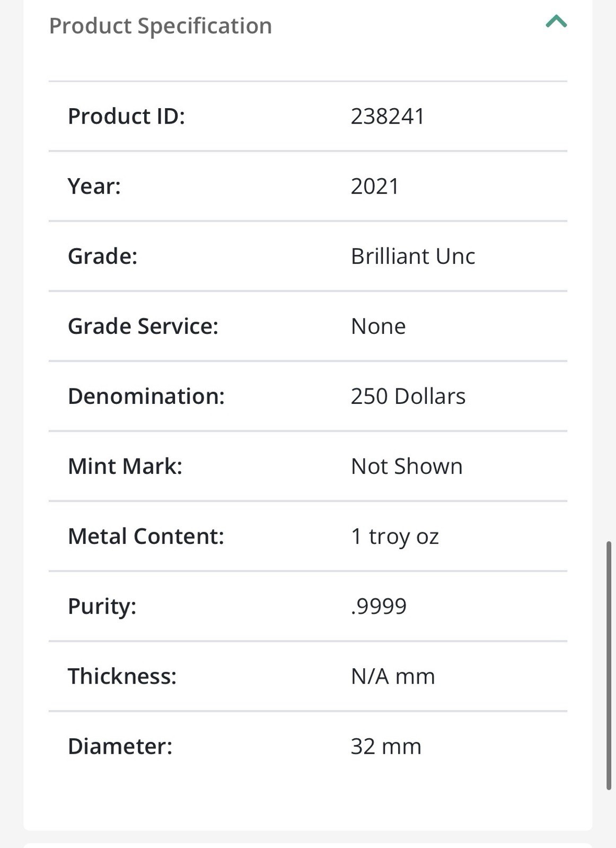Select the Product ID value 238241

coord(388,117)
